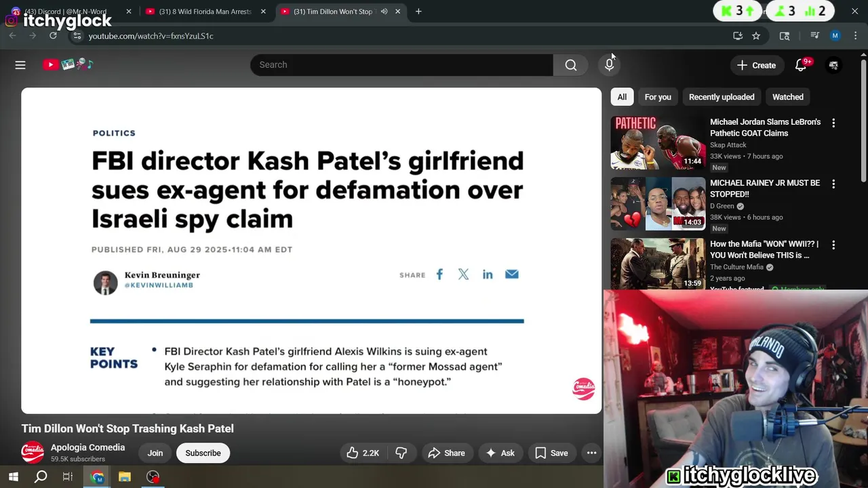Open options menu for Michael Jordan video
868x488 pixels.
(x=833, y=123)
